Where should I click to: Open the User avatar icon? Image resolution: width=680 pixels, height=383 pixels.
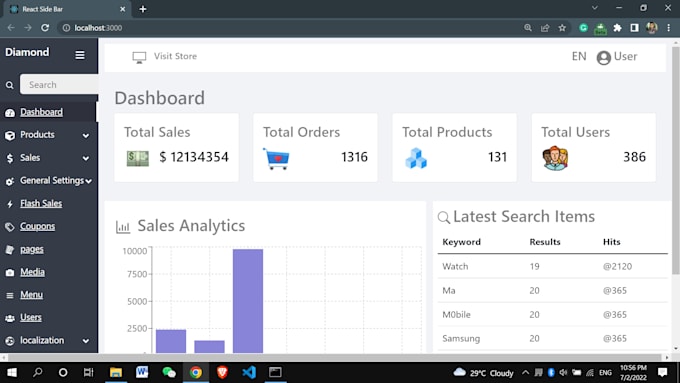coord(603,57)
